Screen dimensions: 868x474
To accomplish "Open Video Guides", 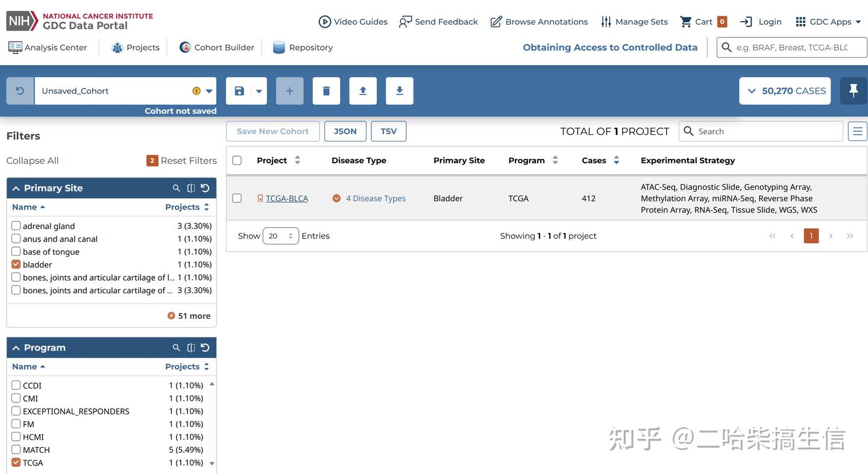I will 353,22.
